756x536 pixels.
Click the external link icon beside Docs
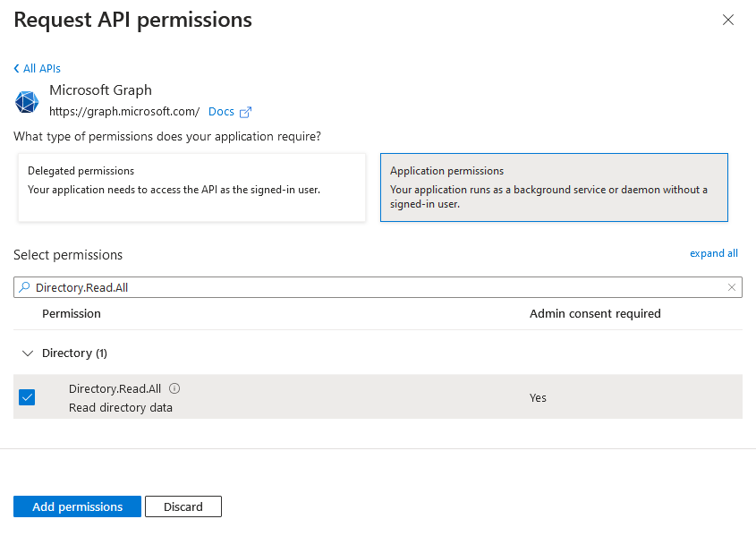(x=246, y=112)
